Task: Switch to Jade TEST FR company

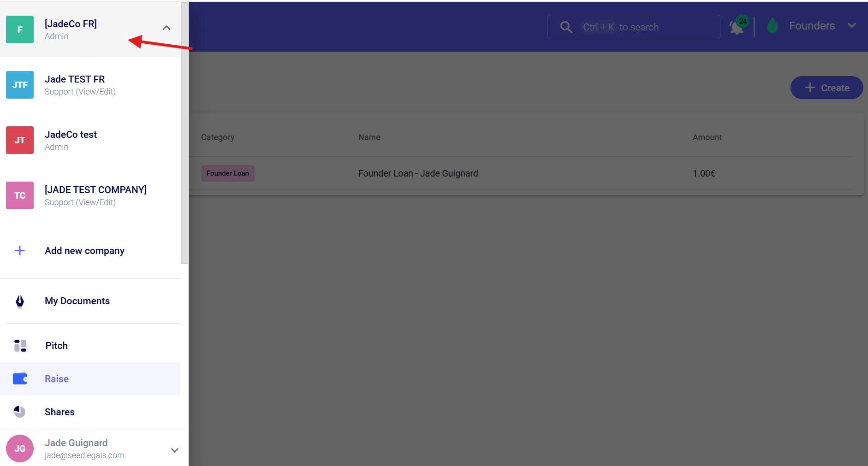Action: pyautogui.click(x=75, y=85)
